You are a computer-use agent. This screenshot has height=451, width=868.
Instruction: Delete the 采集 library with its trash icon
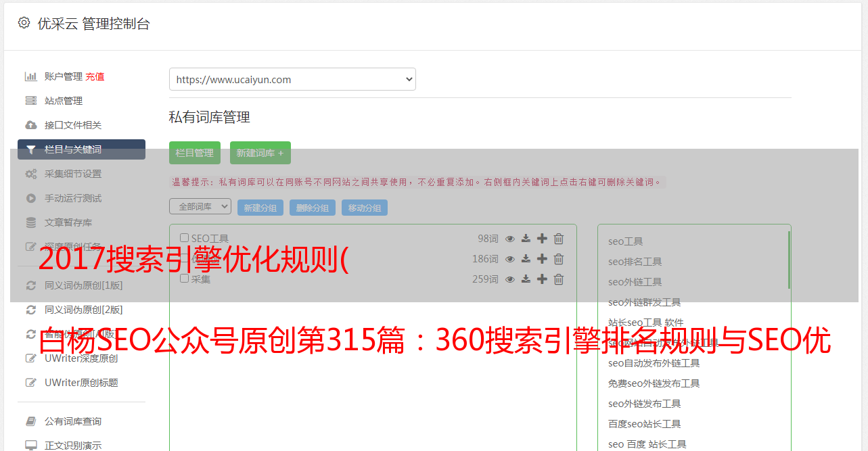558,279
